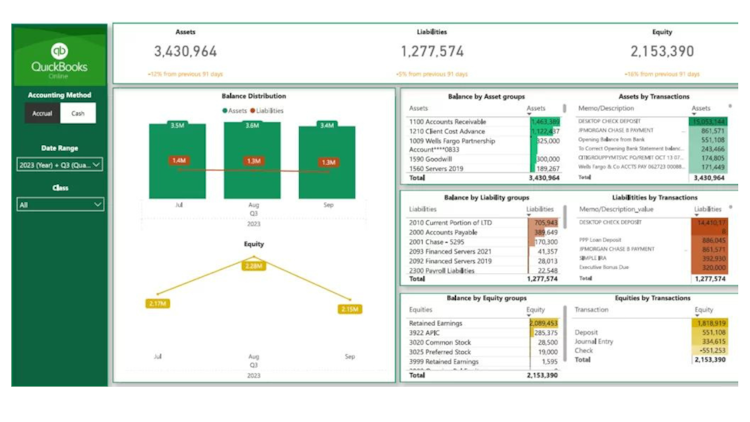750x422 pixels.
Task: Click the Assets total card value 3,430,964
Action: [x=185, y=52]
